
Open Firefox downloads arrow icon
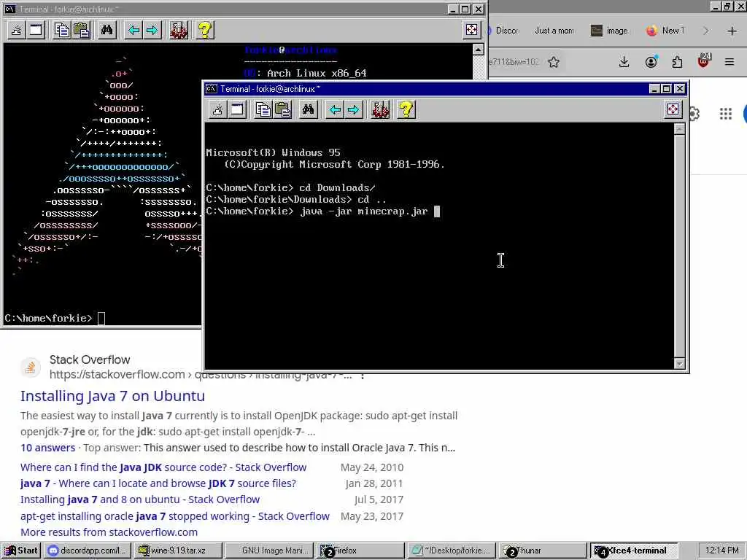coord(624,62)
